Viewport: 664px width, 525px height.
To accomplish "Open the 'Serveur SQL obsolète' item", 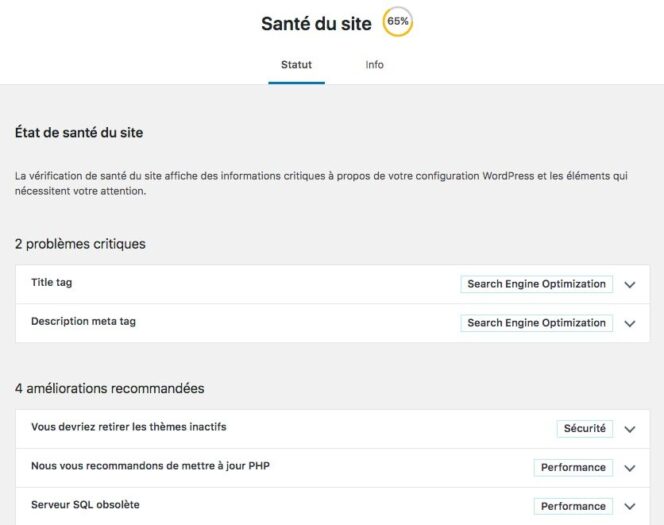I will click(x=85, y=505).
